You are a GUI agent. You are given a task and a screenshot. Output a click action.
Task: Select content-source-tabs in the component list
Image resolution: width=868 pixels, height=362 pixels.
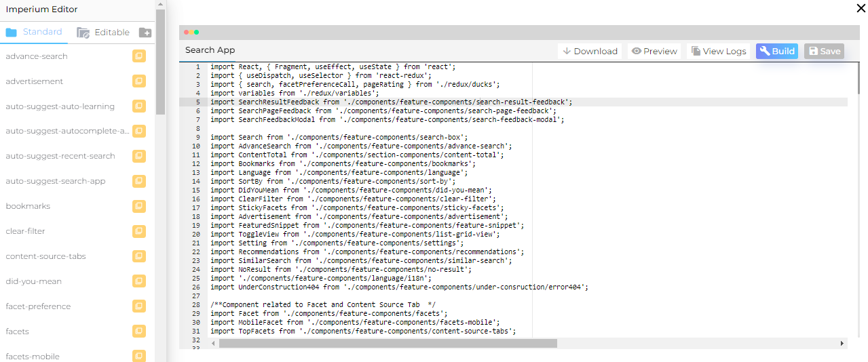pos(45,256)
